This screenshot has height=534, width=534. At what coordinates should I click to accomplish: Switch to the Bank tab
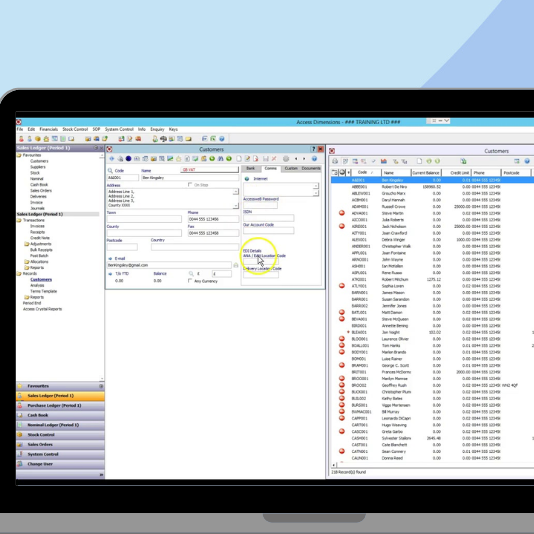(x=251, y=169)
